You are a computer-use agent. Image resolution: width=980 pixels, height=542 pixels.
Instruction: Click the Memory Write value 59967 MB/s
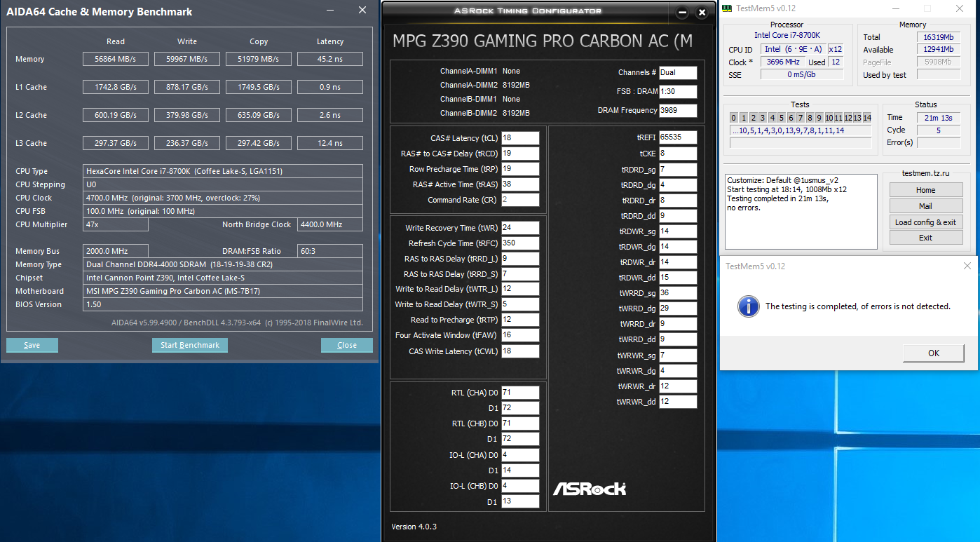[187, 60]
